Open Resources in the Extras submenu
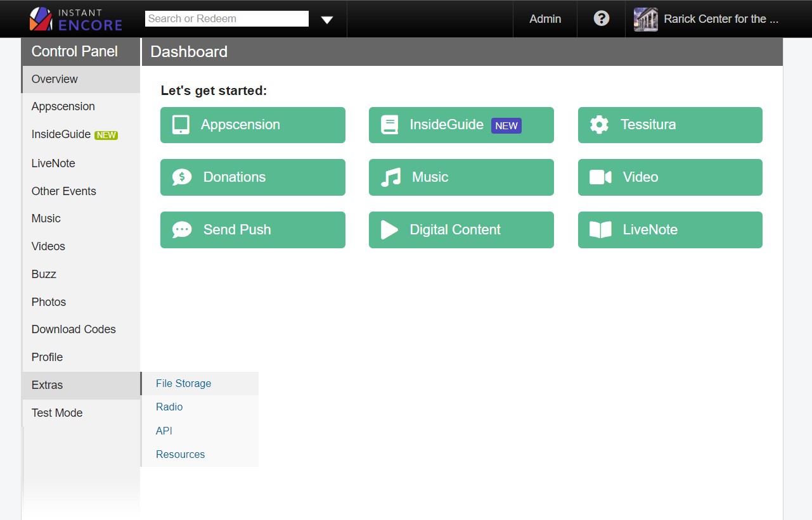This screenshot has height=520, width=812. coord(200,455)
